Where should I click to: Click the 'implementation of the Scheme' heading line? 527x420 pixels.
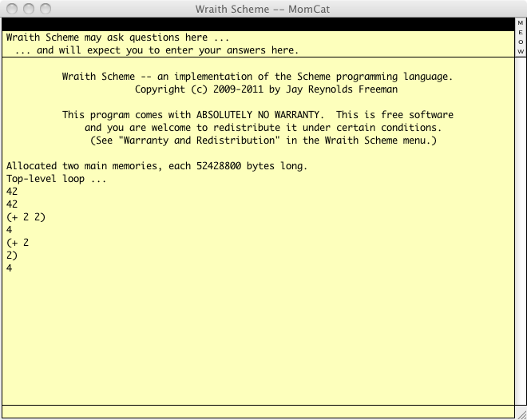pyautogui.click(x=257, y=77)
